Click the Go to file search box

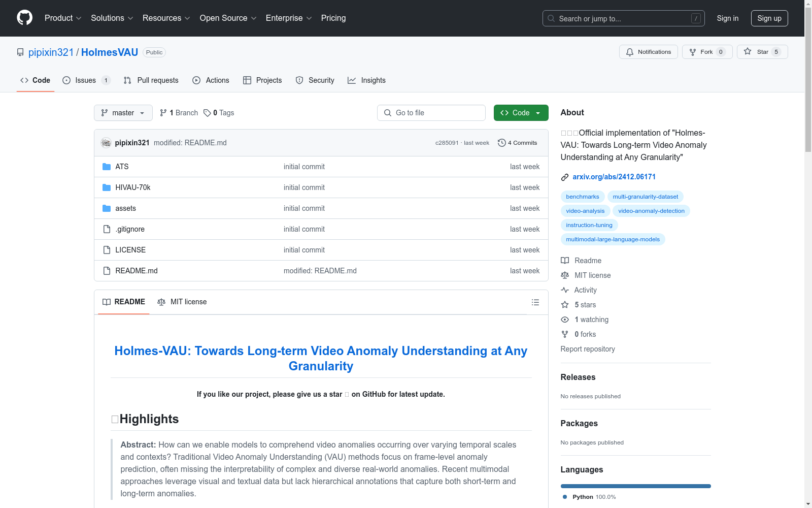point(431,113)
